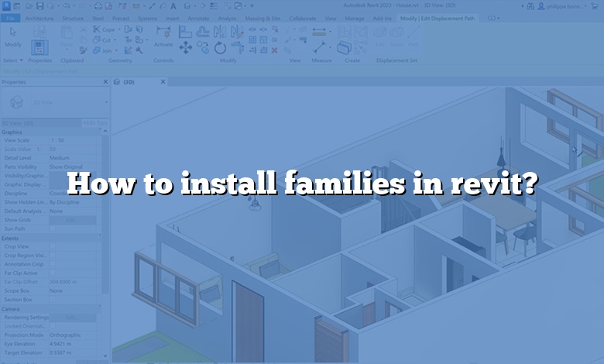The width and height of the screenshot is (604, 364).
Task: Switch to the Structure ribbon tab
Action: [73, 19]
